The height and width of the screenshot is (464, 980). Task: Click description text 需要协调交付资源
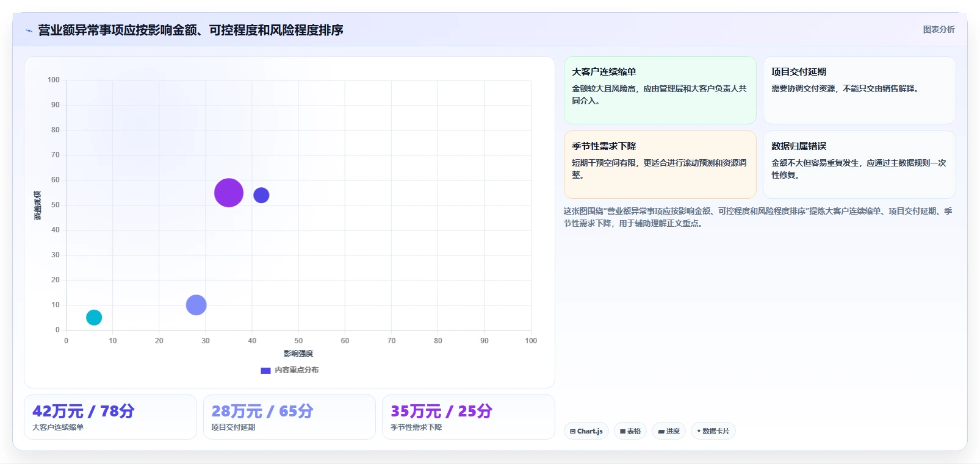pyautogui.click(x=845, y=88)
